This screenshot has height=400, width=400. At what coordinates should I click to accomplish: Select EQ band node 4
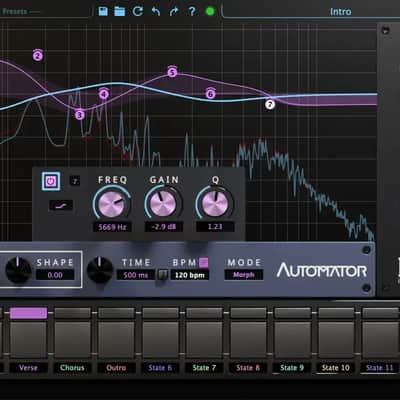pos(104,94)
